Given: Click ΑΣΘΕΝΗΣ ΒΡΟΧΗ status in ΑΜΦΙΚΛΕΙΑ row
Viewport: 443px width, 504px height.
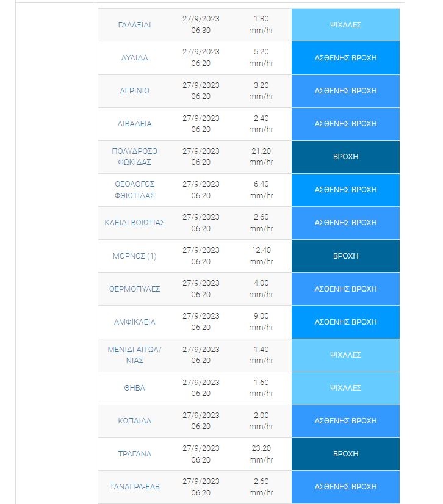Looking at the screenshot, I should tap(345, 322).
